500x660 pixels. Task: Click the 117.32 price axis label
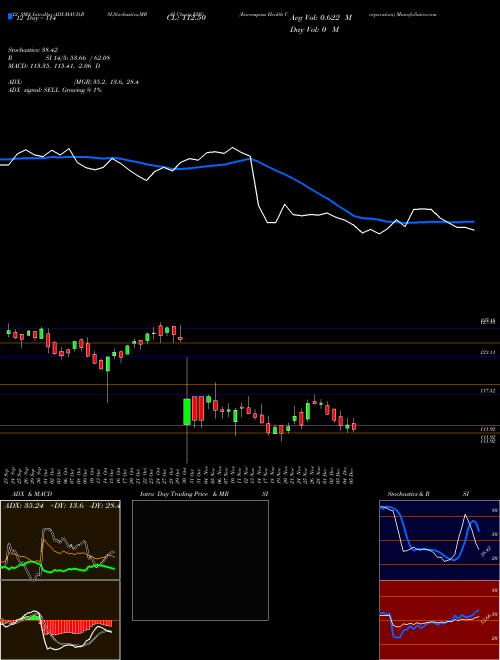click(488, 391)
